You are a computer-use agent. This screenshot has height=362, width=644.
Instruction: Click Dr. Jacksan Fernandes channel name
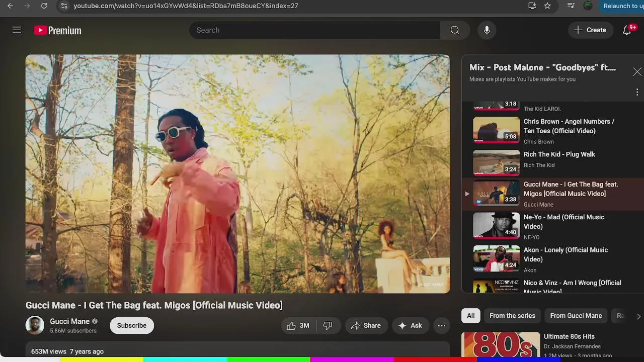coord(572,346)
